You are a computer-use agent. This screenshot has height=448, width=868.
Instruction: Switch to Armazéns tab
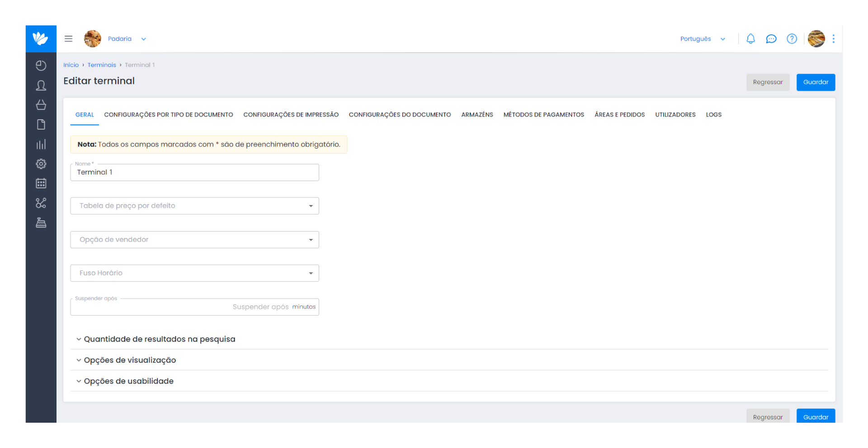point(477,115)
